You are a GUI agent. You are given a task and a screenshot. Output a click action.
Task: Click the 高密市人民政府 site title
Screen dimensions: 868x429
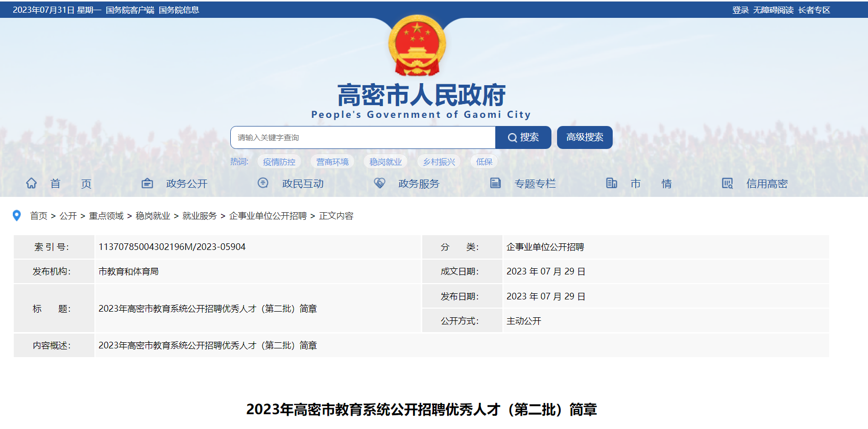pos(421,95)
